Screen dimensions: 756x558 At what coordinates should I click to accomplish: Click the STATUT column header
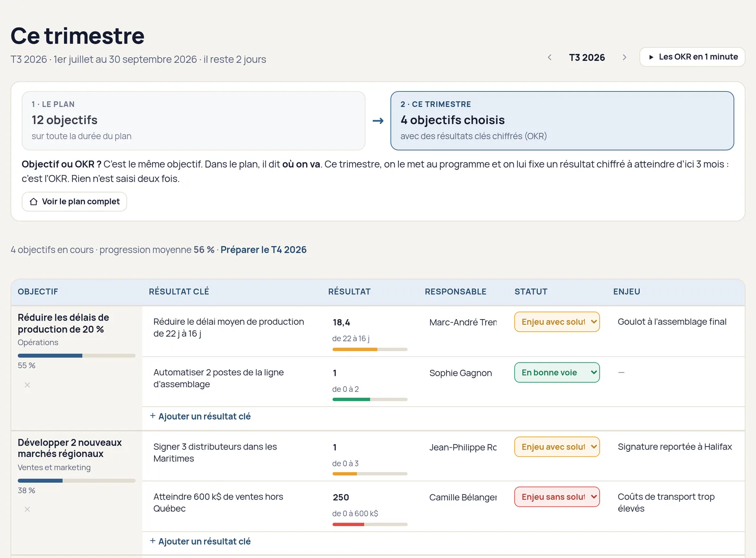point(531,292)
